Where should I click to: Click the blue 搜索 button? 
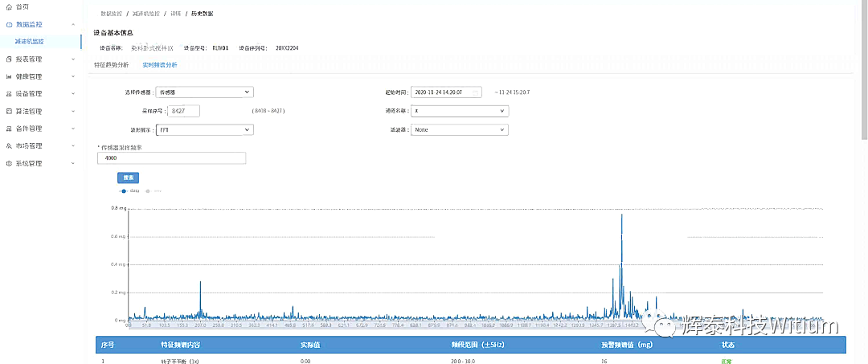click(129, 178)
